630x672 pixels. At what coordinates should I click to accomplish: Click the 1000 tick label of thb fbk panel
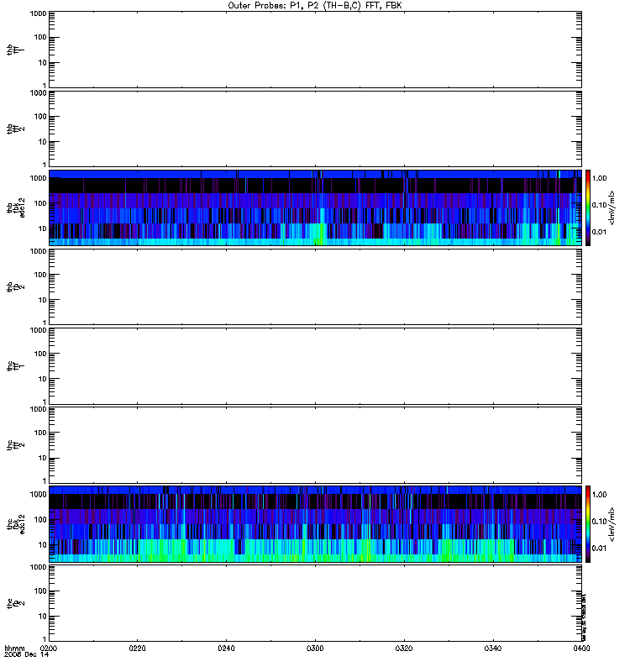38,178
